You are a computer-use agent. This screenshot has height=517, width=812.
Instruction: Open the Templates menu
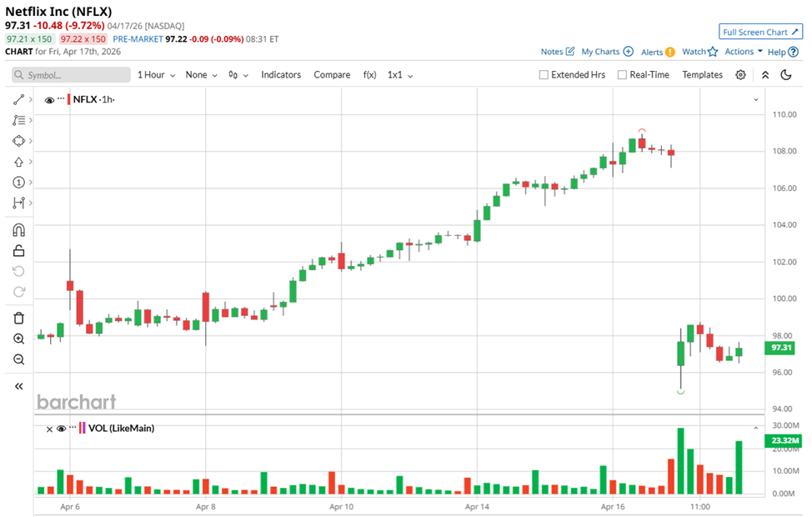[702, 75]
